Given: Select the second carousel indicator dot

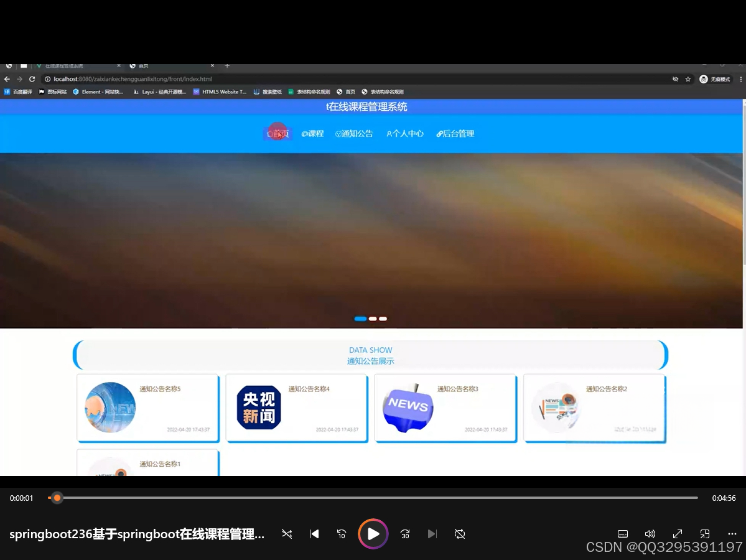Looking at the screenshot, I should pos(371,318).
